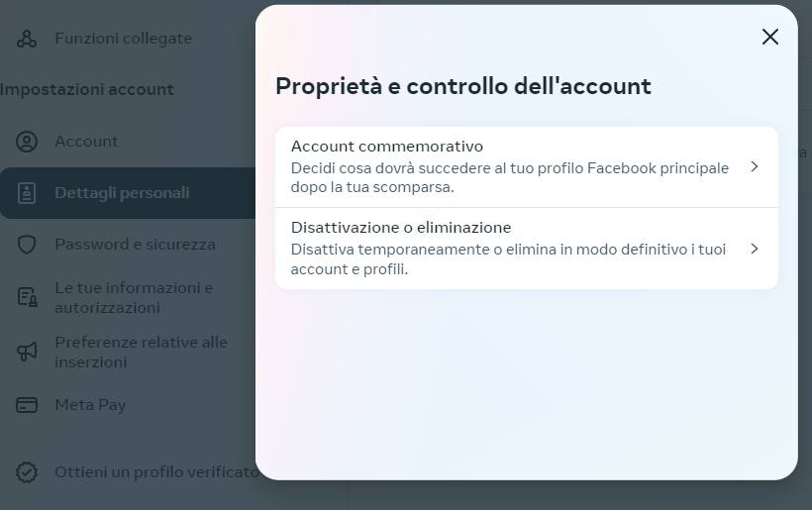Select Password e sicurezza in sidebar
The height and width of the screenshot is (510, 812).
coord(135,245)
